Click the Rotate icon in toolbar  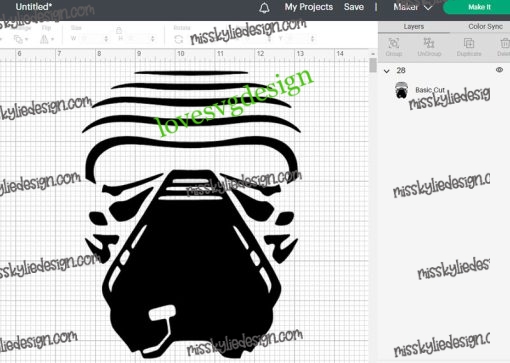click(179, 39)
